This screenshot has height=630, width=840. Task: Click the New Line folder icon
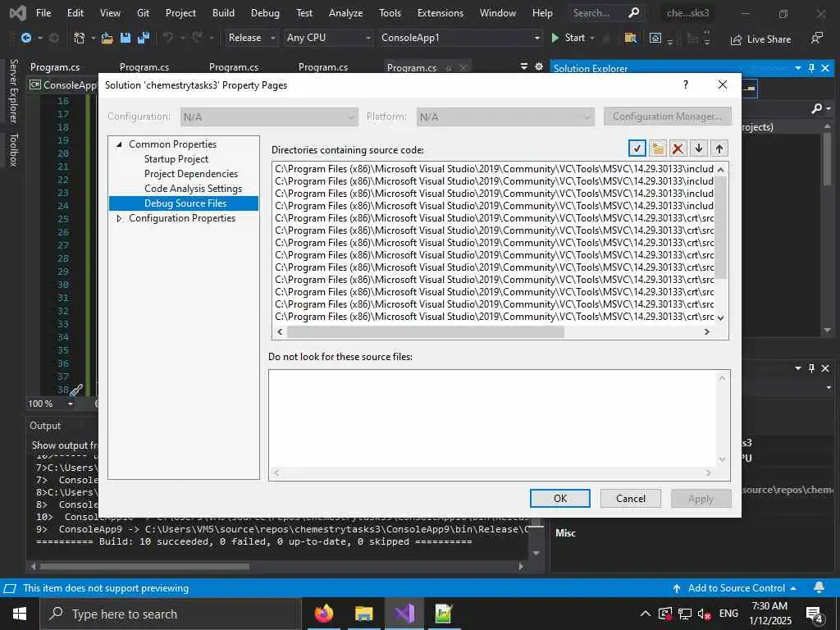tap(657, 148)
